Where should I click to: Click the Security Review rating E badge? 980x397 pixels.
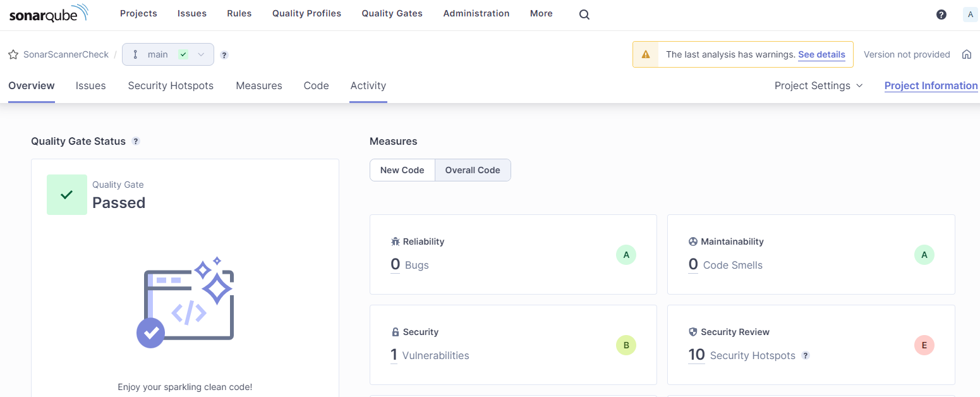coord(924,345)
